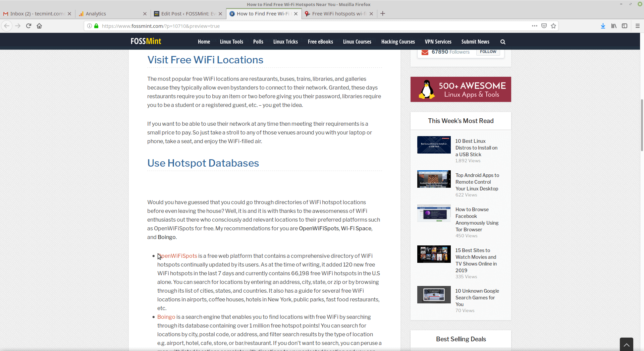
Task: Click the 'Visit Free WiFi Locations' heading
Action: click(x=205, y=60)
